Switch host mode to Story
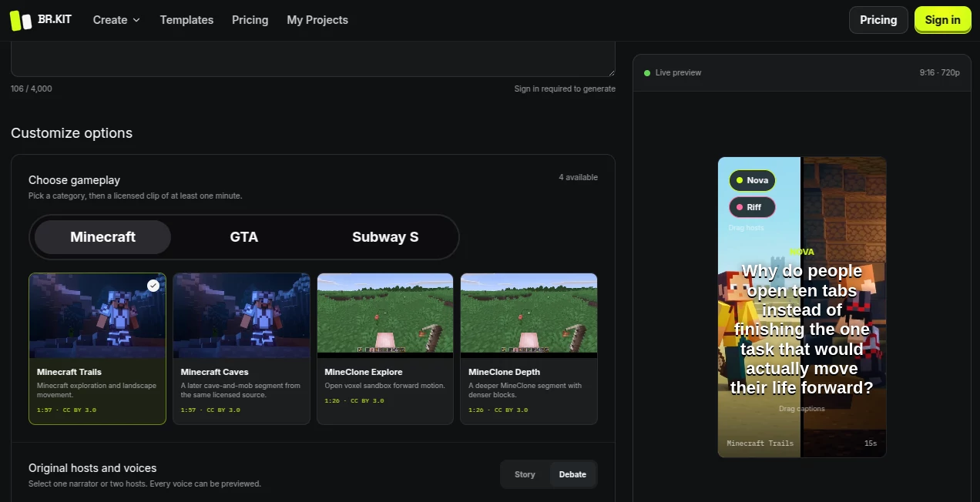This screenshot has height=502, width=980. [525, 474]
